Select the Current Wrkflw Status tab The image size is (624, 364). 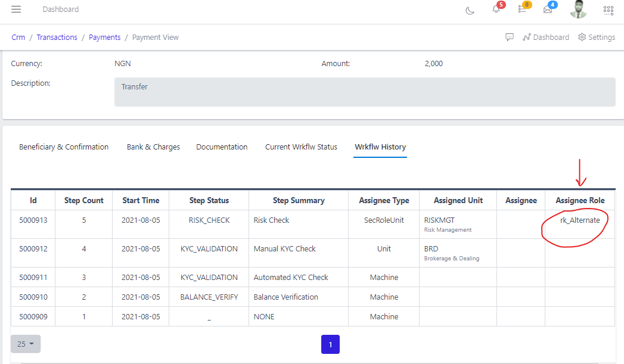[301, 147]
